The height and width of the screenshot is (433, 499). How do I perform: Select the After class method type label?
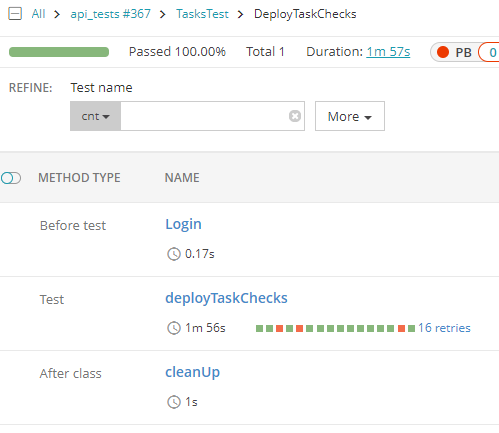(70, 374)
